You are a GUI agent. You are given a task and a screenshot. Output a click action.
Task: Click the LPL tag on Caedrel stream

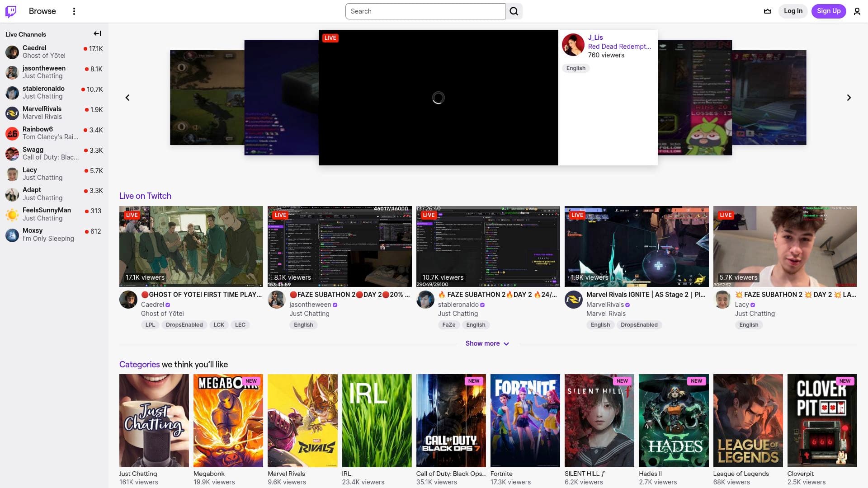[150, 325]
